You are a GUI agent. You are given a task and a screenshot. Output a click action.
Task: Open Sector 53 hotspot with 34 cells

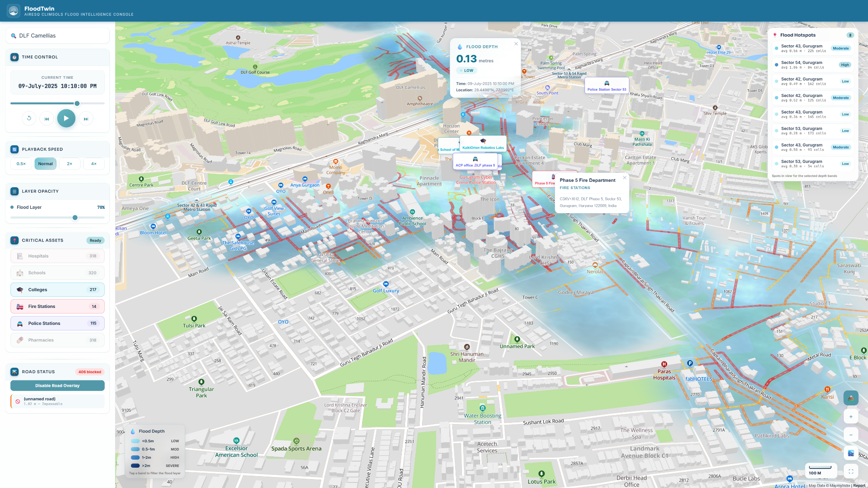pos(813,164)
